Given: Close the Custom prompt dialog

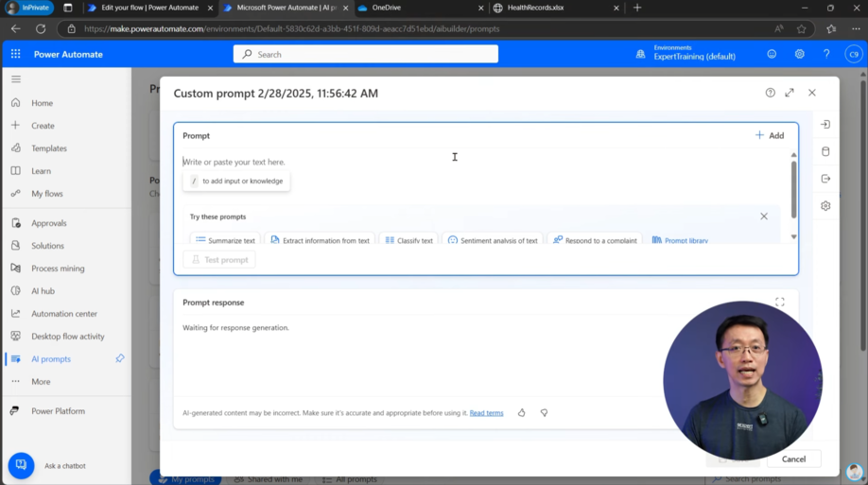Looking at the screenshot, I should (812, 93).
